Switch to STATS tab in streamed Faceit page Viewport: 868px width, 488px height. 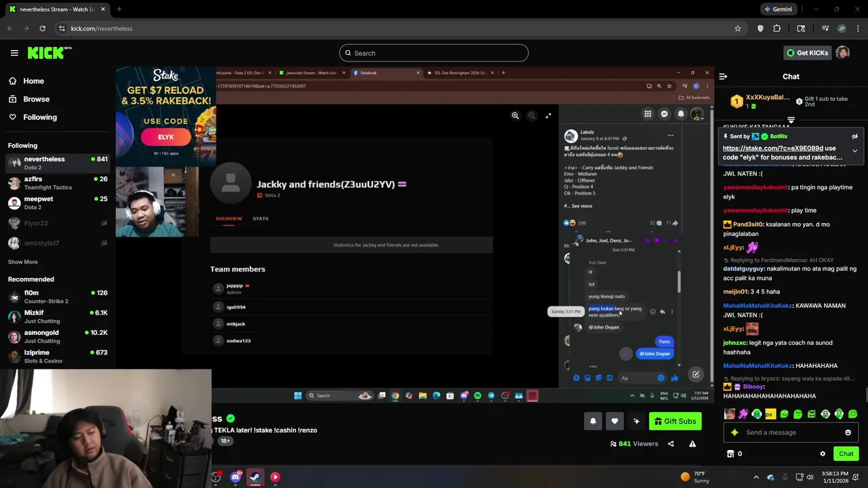(x=260, y=218)
